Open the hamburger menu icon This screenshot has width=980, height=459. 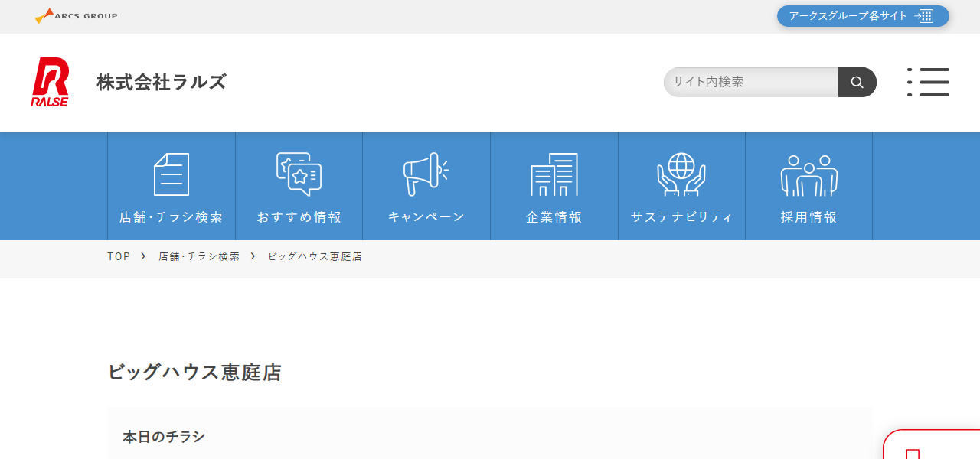(928, 82)
